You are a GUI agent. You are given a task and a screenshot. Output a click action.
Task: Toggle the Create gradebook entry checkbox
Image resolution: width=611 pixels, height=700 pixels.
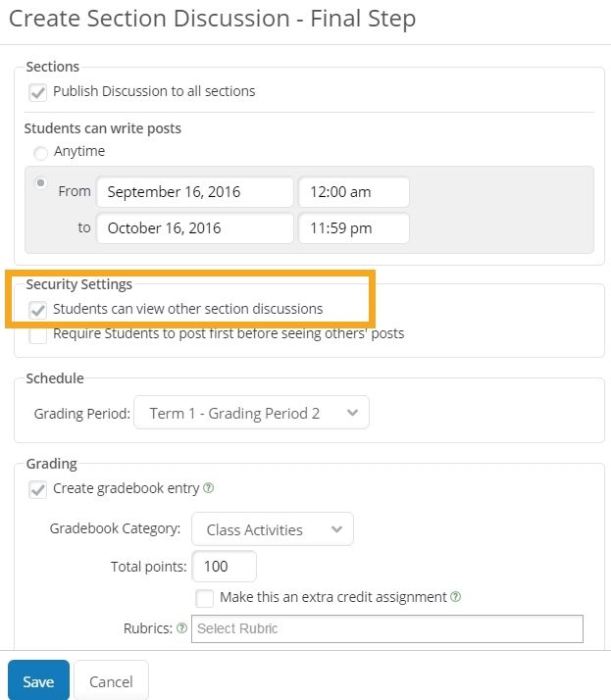(38, 489)
